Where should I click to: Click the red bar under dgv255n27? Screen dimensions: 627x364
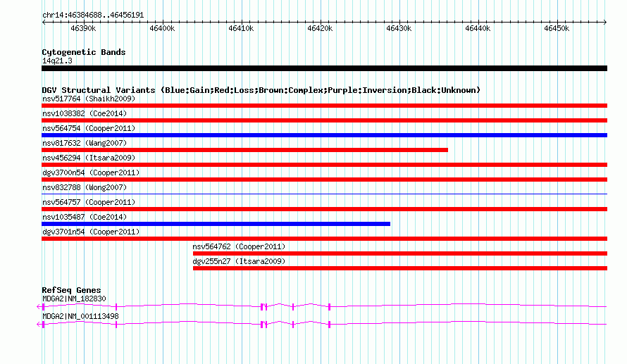coord(400,268)
